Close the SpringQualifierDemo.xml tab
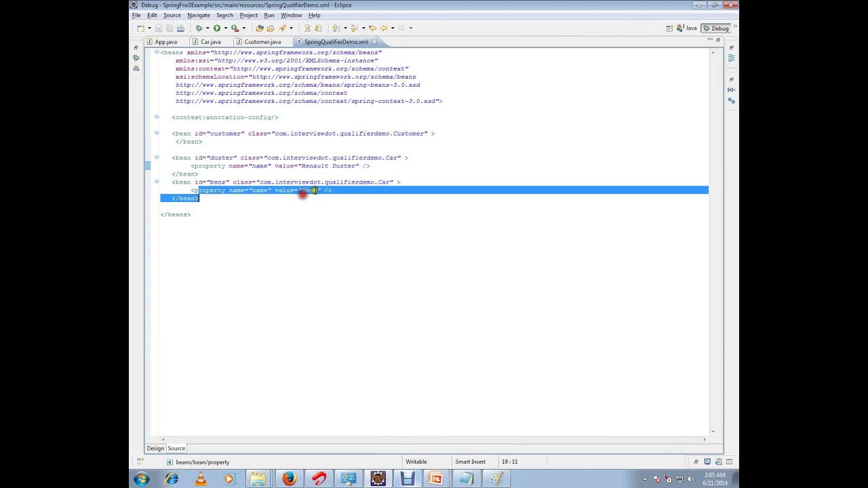868x488 pixels. point(374,41)
